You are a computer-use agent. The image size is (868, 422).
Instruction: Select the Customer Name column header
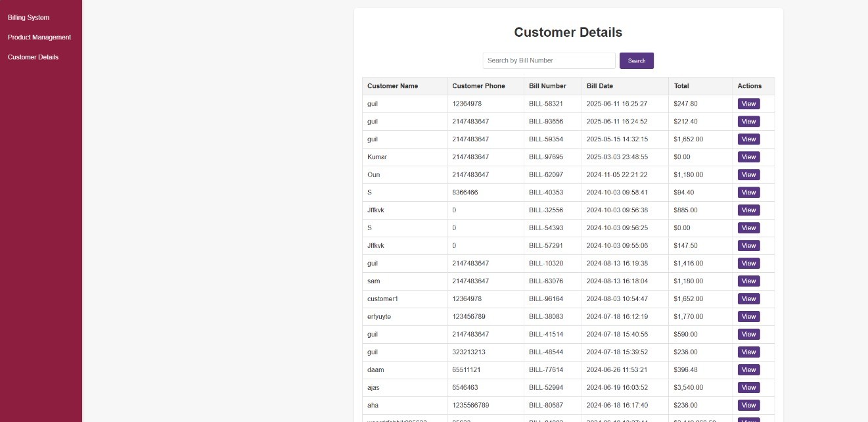pos(392,86)
